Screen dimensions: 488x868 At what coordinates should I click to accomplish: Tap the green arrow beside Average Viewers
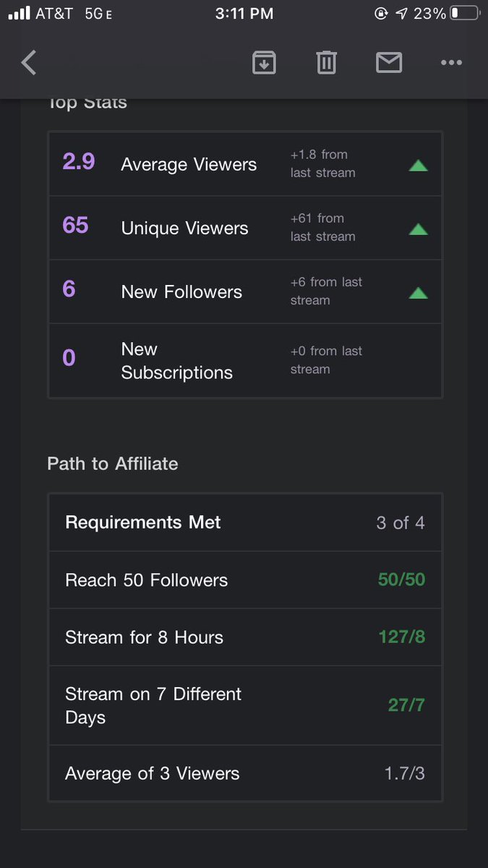click(418, 166)
